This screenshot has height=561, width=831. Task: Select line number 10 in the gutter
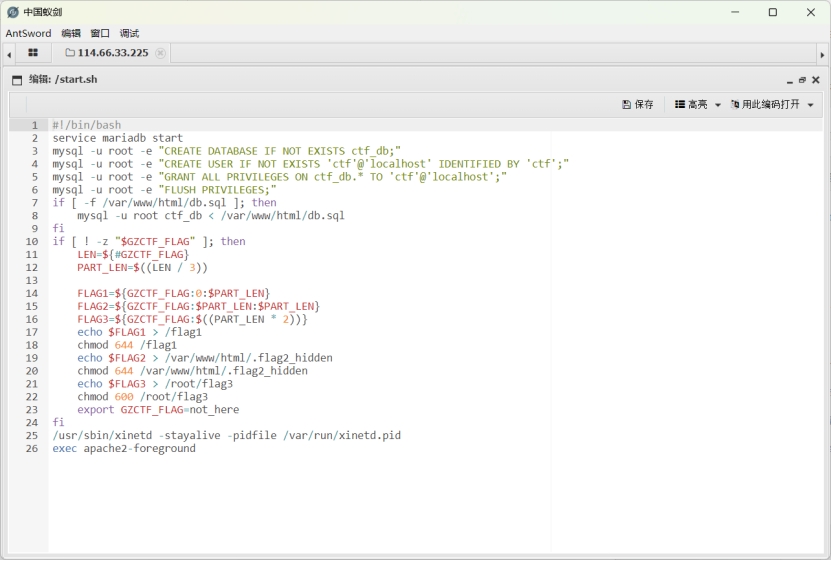pos(32,242)
